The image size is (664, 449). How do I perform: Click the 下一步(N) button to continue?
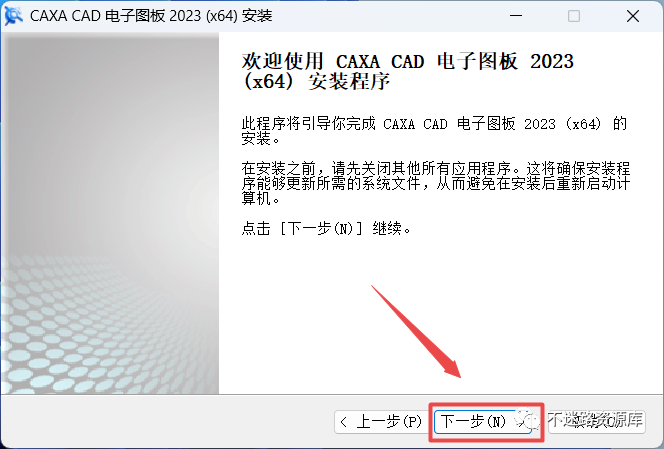[x=483, y=421]
